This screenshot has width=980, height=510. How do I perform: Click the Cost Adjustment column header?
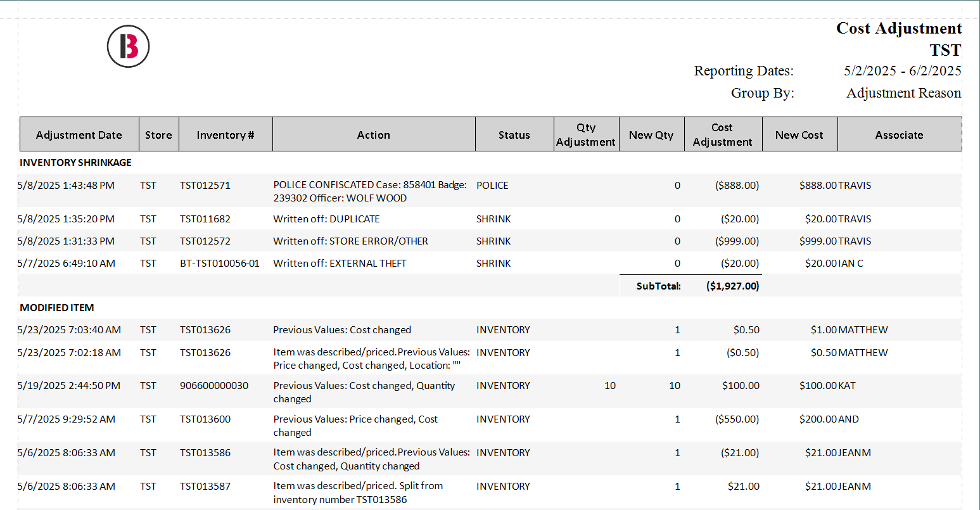point(723,134)
